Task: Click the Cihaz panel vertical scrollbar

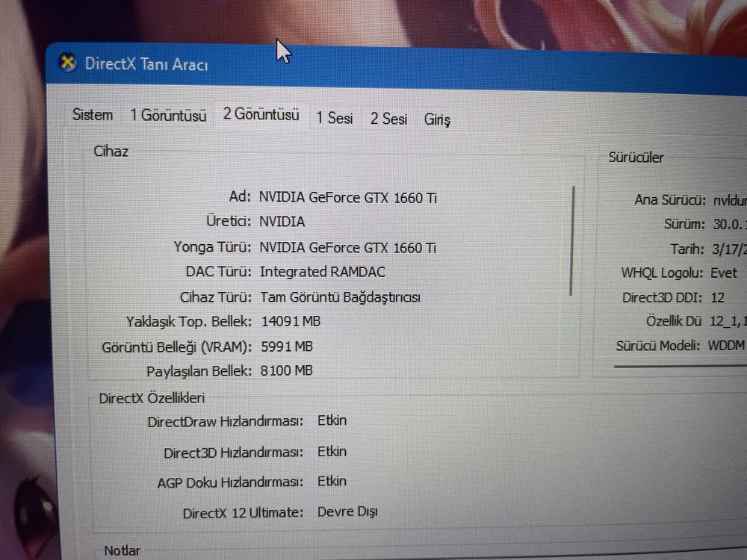Action: pyautogui.click(x=572, y=241)
